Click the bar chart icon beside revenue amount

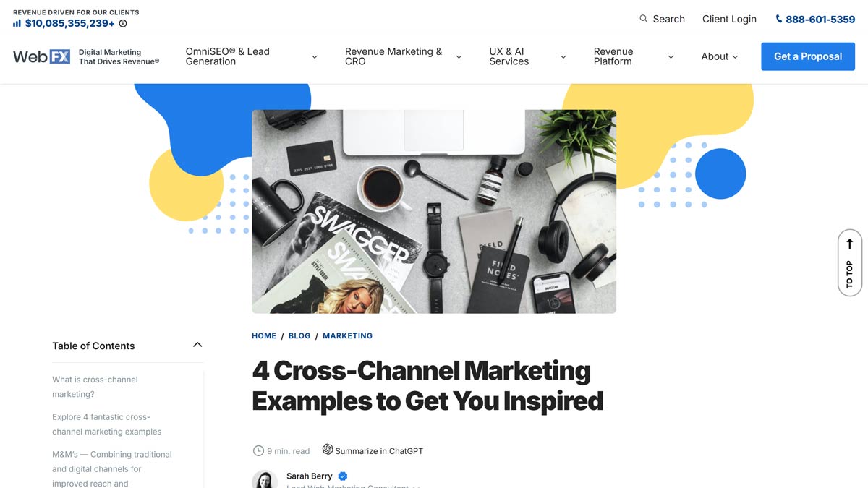point(17,23)
